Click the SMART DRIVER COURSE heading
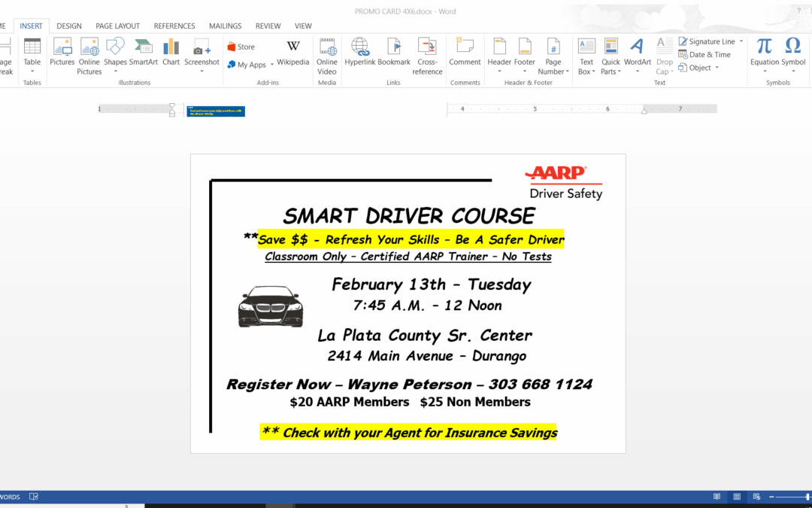This screenshot has height=508, width=812. 409,216
